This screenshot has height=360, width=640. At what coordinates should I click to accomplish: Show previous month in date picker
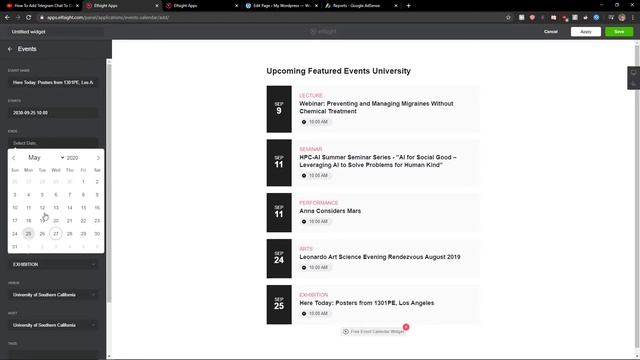(13, 158)
